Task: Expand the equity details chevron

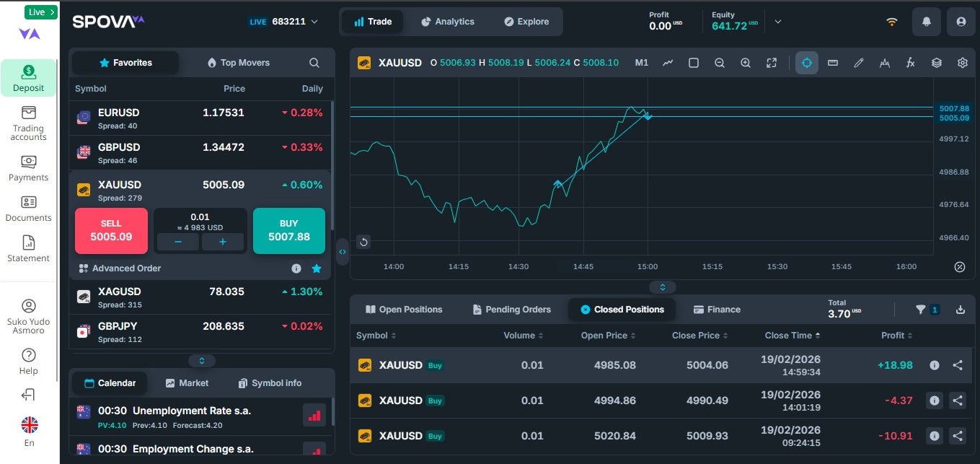Action: [777, 22]
